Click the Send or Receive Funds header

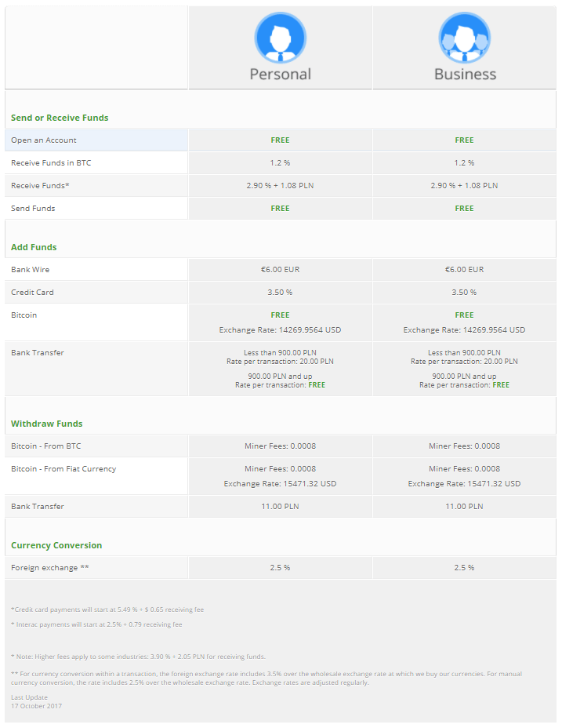coord(60,118)
